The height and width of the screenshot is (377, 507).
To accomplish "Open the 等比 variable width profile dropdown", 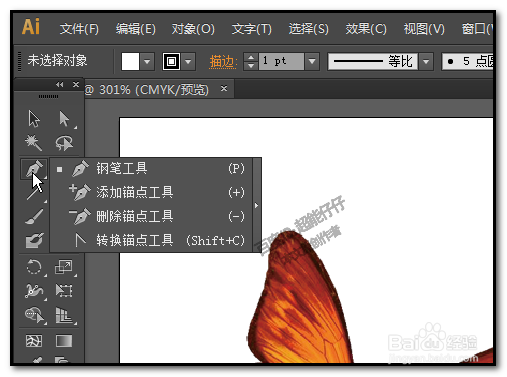I will tap(426, 61).
